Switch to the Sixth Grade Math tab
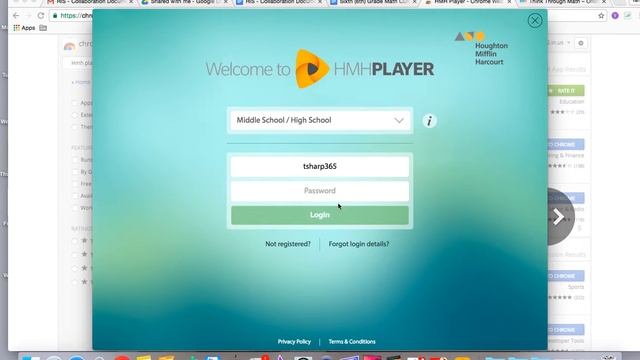The width and height of the screenshot is (640, 360). (x=374, y=2)
